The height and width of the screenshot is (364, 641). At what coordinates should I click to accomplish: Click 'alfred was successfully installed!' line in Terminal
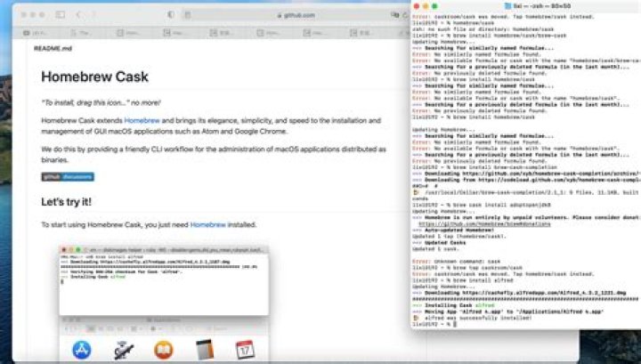point(472,318)
